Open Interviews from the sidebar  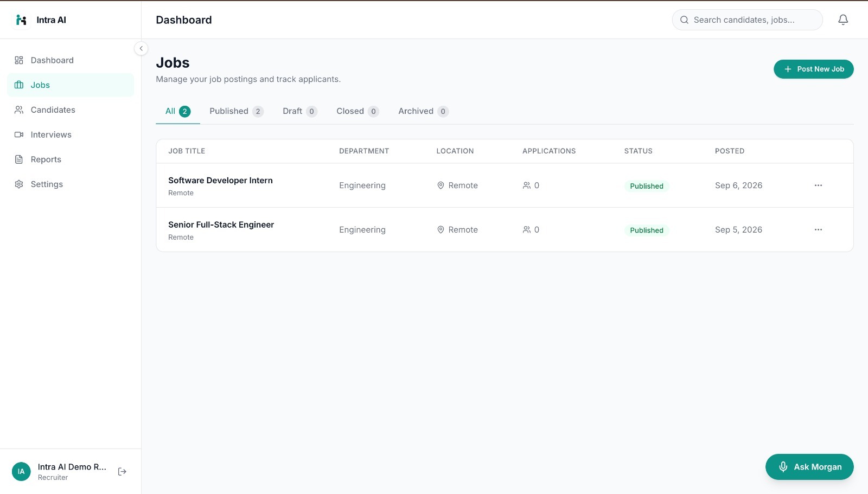pyautogui.click(x=71, y=134)
